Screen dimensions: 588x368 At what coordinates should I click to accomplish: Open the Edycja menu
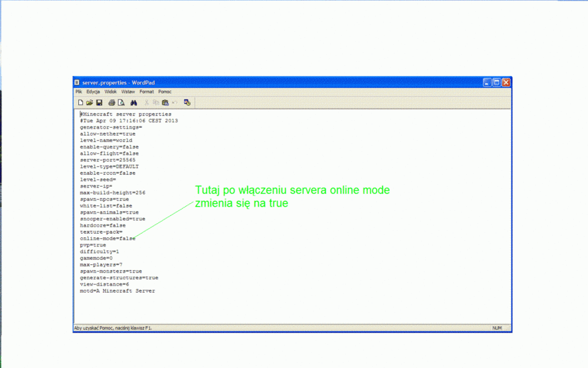(x=93, y=92)
